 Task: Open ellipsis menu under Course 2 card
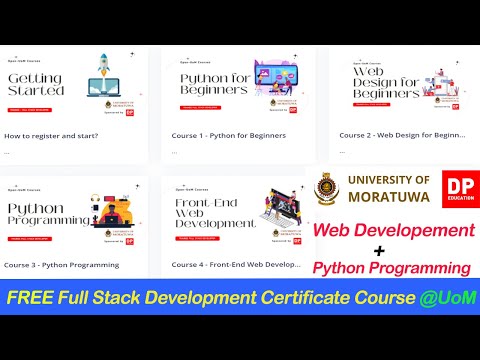pos(342,153)
